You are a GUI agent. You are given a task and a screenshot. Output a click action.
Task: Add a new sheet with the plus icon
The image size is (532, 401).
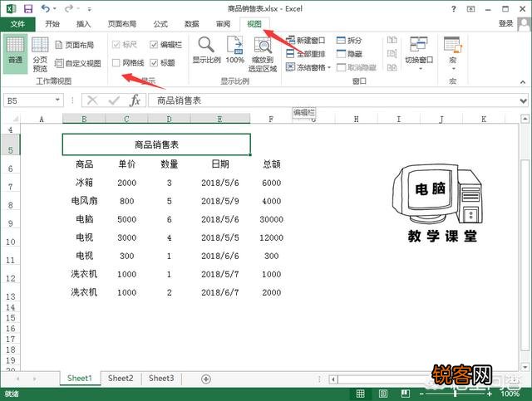click(206, 379)
